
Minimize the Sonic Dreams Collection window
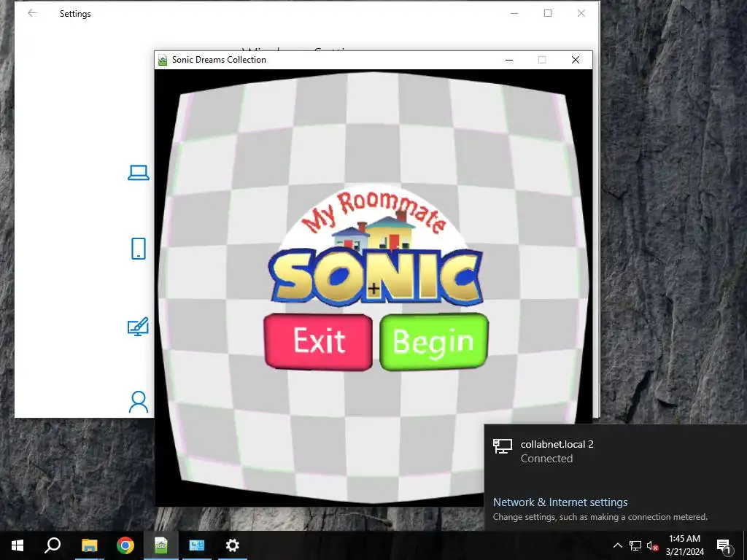click(x=509, y=60)
